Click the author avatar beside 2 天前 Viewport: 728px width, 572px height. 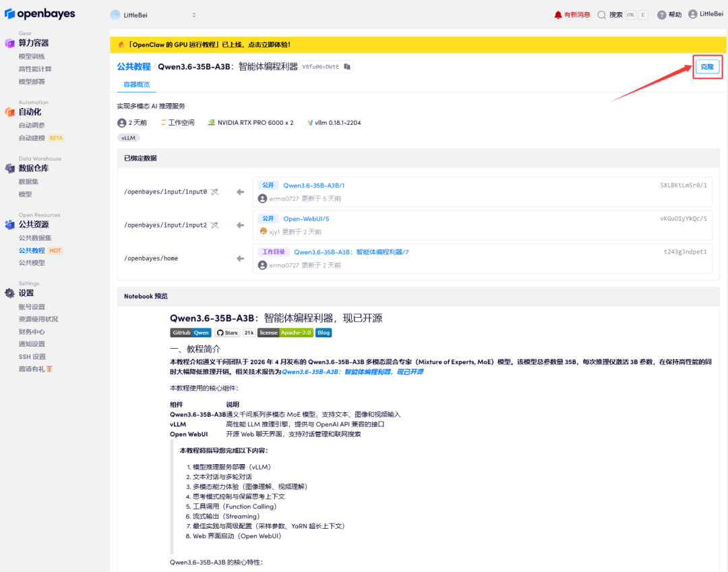(121, 123)
